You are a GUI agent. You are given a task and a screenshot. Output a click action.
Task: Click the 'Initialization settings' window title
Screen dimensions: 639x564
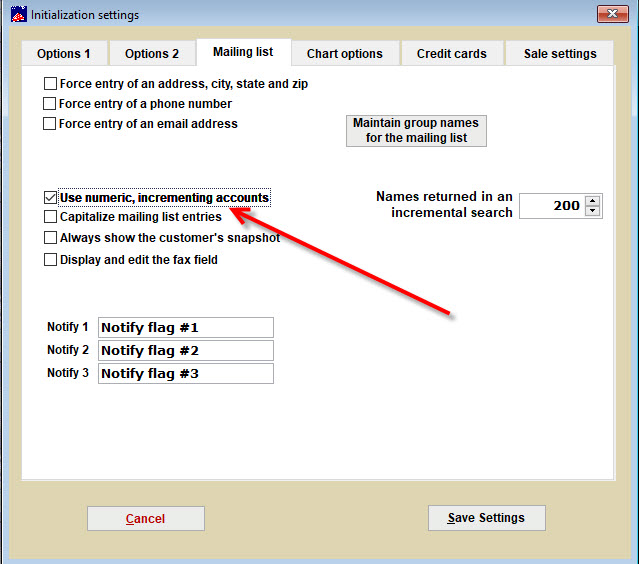pyautogui.click(x=85, y=15)
